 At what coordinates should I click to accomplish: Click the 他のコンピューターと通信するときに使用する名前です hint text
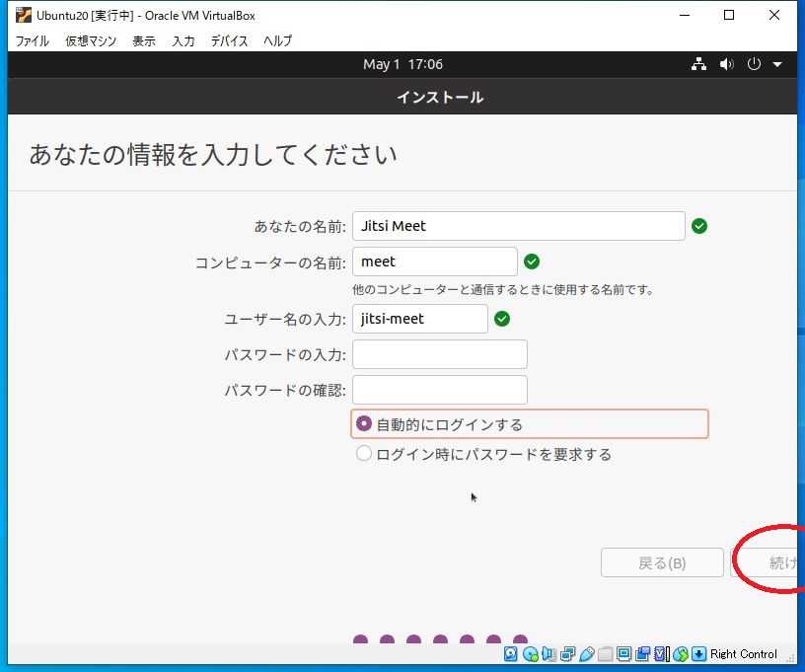click(x=503, y=289)
